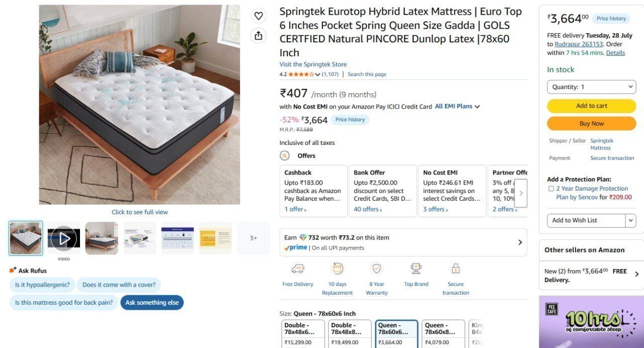Visit the Springtek Store link
The width and height of the screenshot is (644, 348).
(x=313, y=64)
